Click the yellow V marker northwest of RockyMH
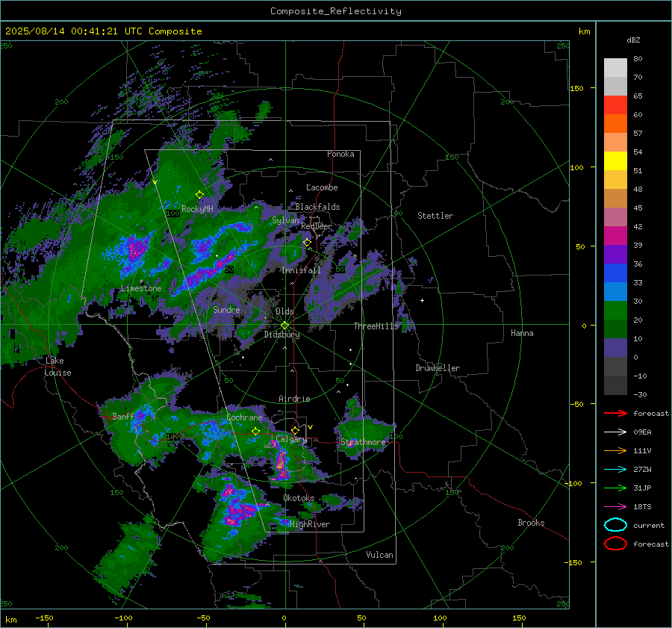The image size is (672, 628). [x=155, y=182]
